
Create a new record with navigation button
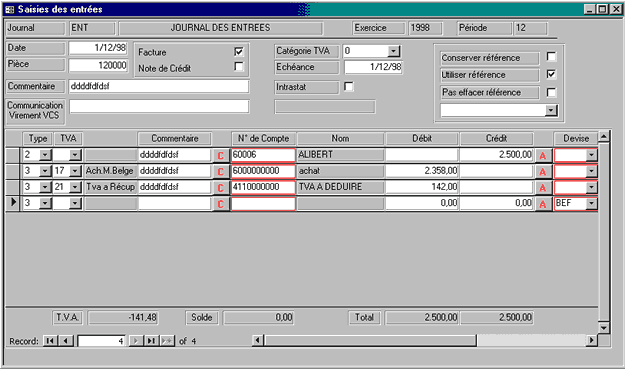click(167, 341)
